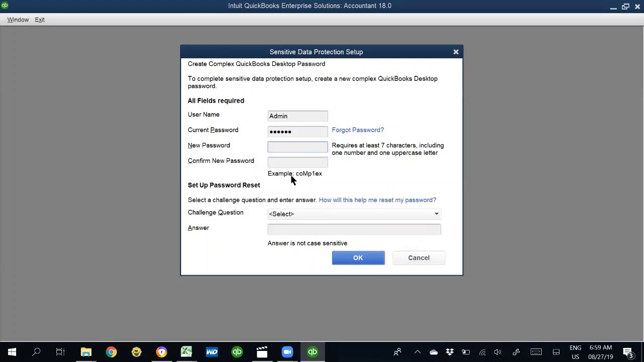Open the Excel taskbar icon

(x=187, y=352)
